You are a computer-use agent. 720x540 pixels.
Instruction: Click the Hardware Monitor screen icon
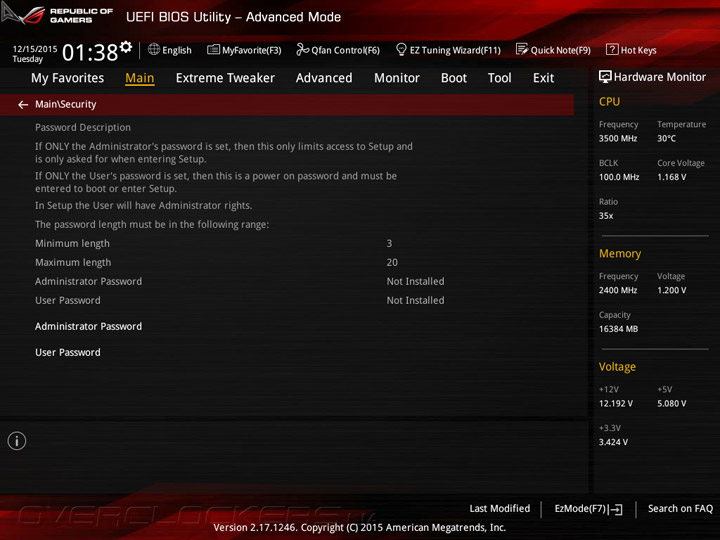605,77
